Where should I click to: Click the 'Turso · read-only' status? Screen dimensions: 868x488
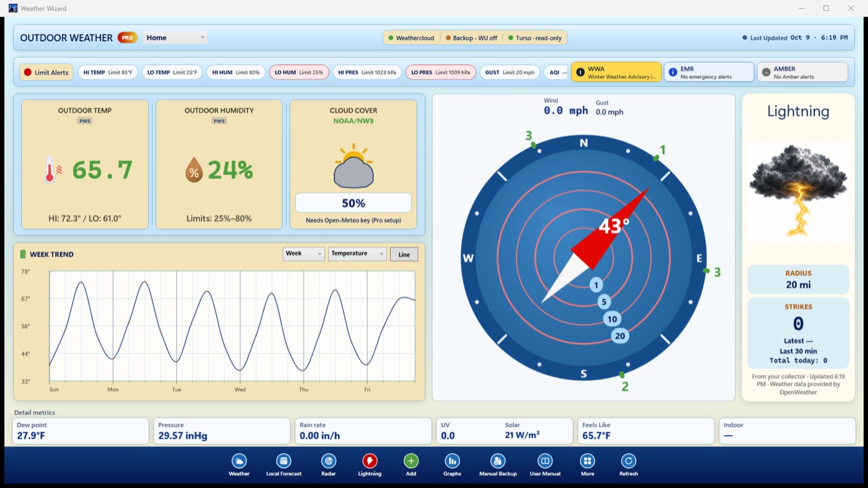[534, 38]
